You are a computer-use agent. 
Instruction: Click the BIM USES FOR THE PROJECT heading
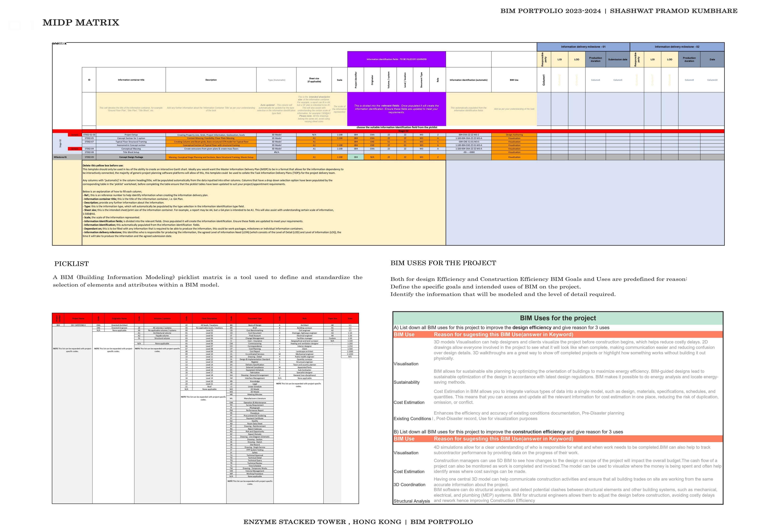tap(443, 263)
